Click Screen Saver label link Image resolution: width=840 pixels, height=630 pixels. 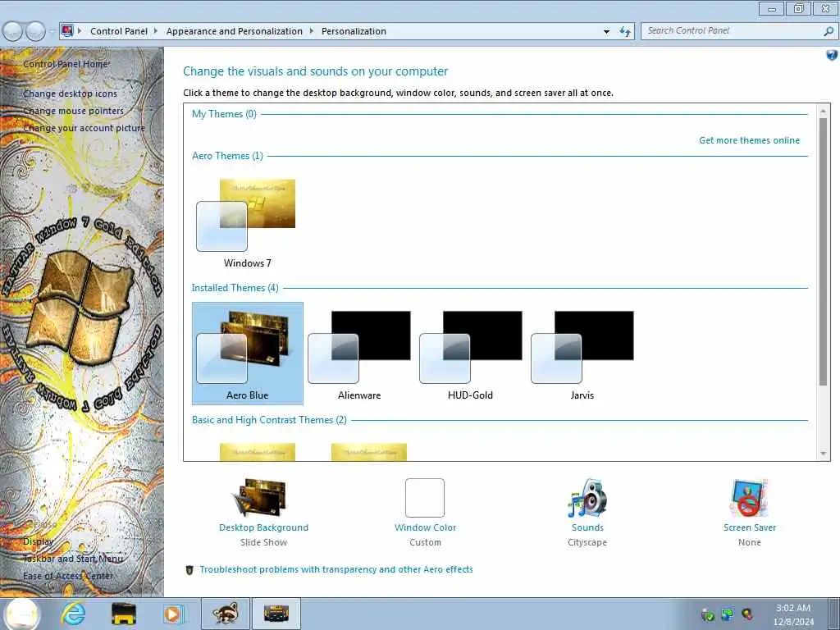point(750,527)
